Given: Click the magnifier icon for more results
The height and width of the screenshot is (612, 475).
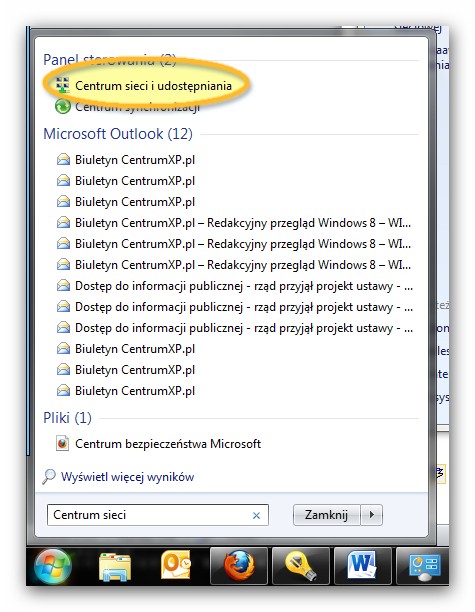Looking at the screenshot, I should 49,477.
